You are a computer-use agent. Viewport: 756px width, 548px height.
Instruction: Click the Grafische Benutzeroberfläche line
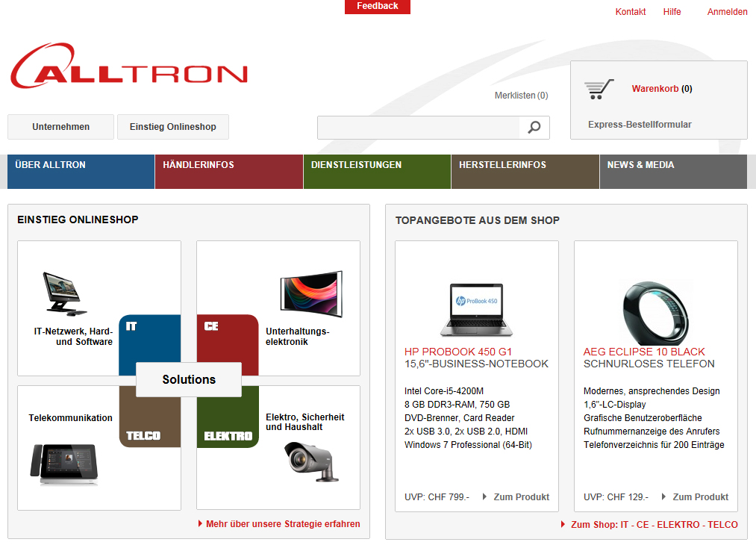643,418
